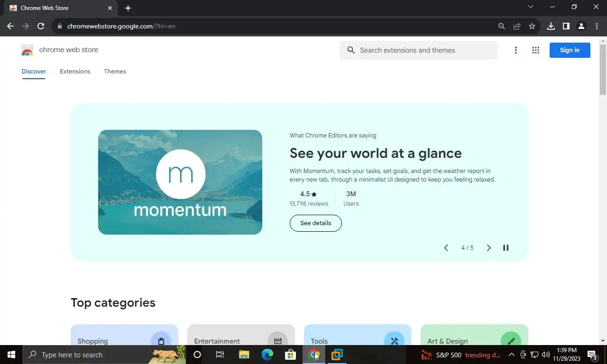Open the Shopping category card

click(124, 335)
